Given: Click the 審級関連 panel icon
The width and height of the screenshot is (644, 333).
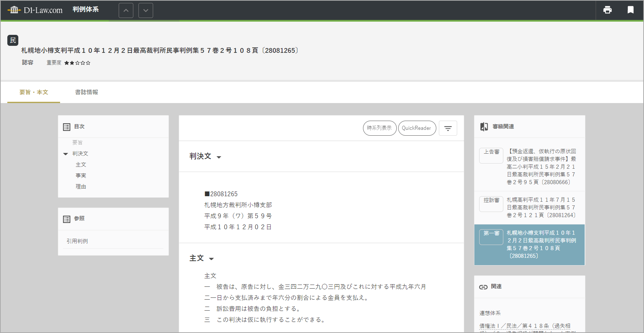Looking at the screenshot, I should tap(484, 127).
